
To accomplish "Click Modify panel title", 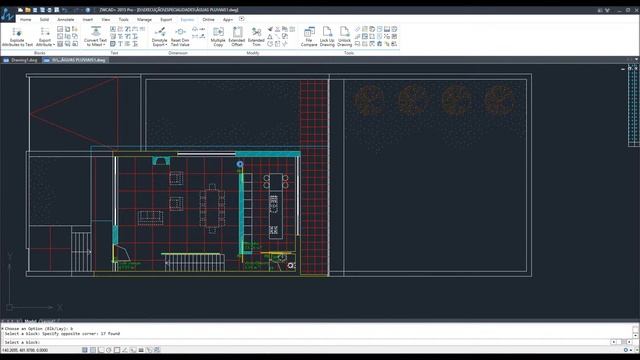I will [253, 53].
